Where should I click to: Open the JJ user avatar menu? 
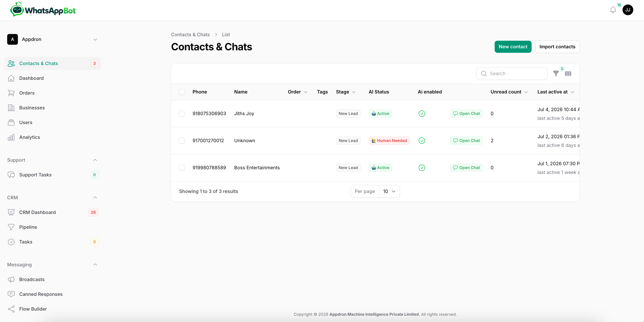pyautogui.click(x=628, y=10)
